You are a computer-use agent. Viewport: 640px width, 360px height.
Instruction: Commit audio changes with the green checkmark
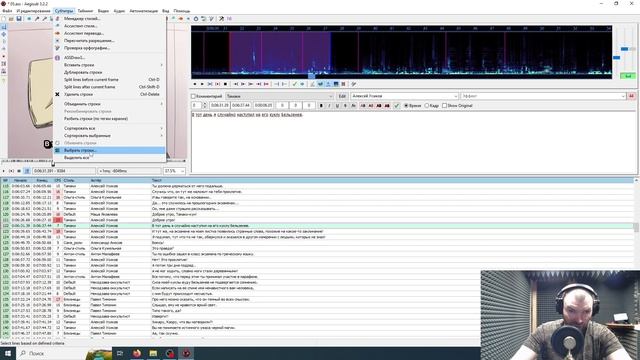295,84
